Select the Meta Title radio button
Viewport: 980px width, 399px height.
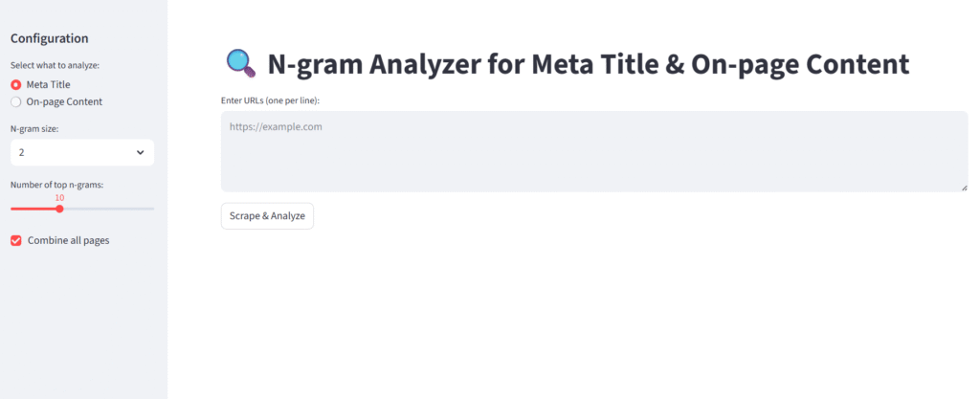point(16,84)
